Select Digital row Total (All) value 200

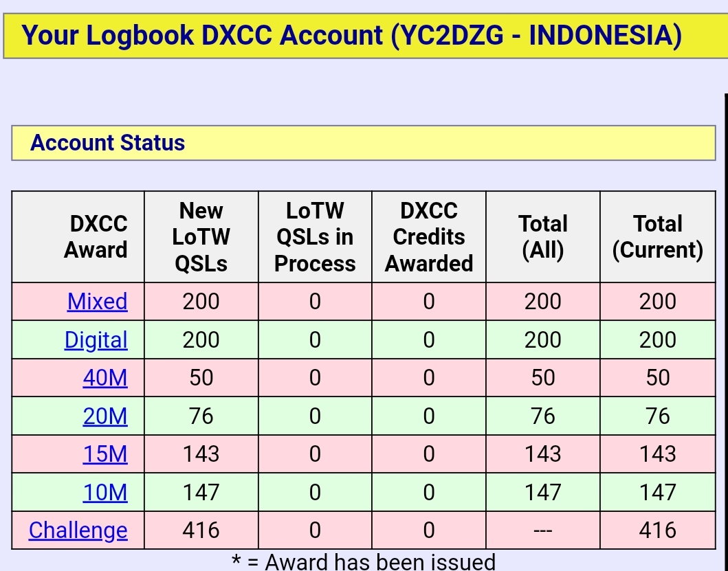point(543,340)
